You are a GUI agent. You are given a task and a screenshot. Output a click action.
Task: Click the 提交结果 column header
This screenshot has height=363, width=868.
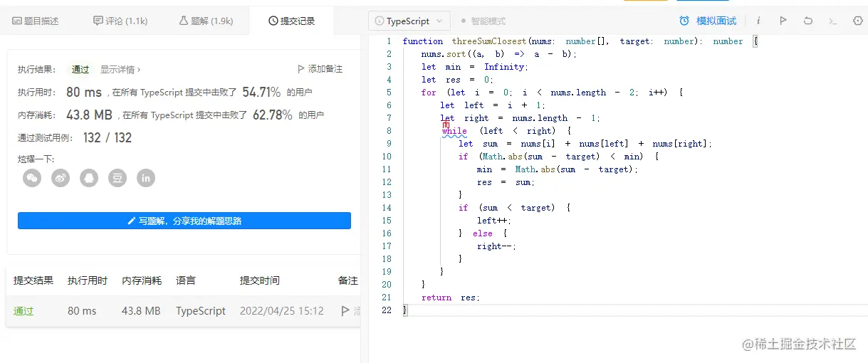pyautogui.click(x=33, y=280)
